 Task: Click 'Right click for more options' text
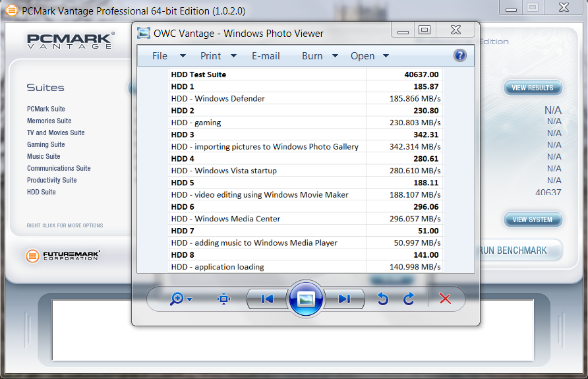[x=65, y=225]
